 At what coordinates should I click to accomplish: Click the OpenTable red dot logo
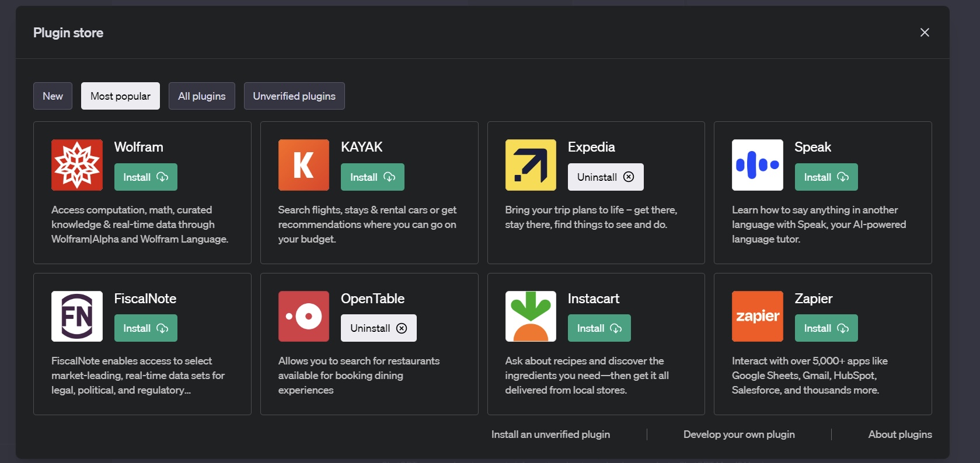pos(304,316)
